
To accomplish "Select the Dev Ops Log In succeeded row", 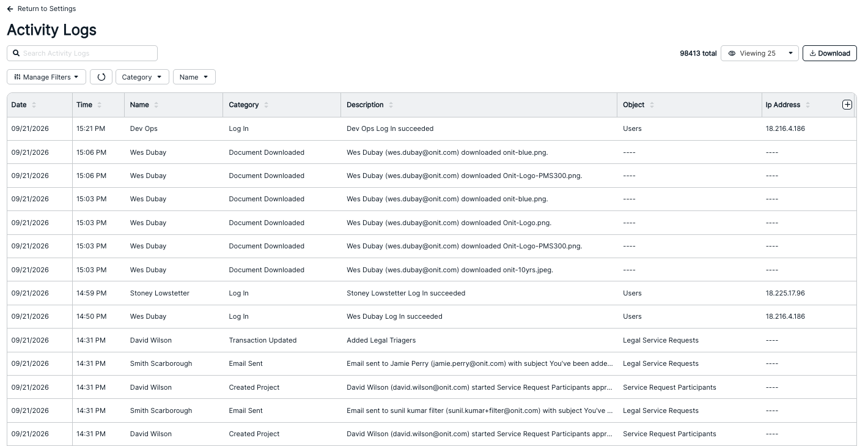I will pyautogui.click(x=432, y=129).
